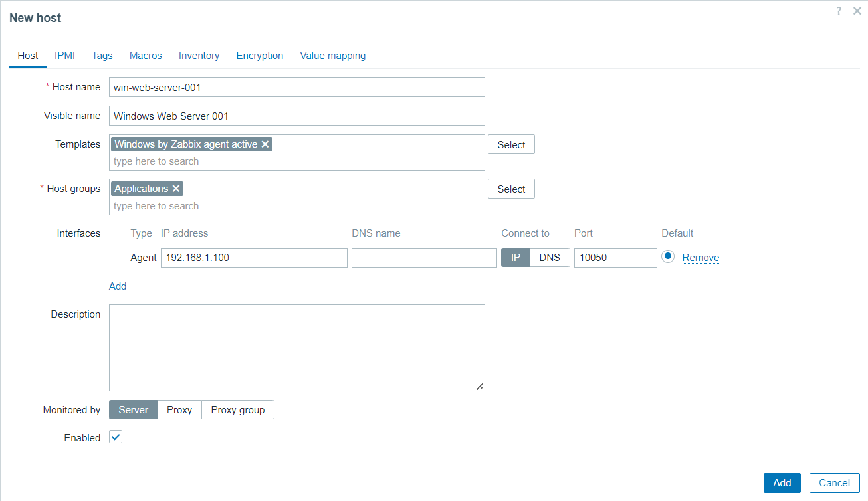This screenshot has height=501, width=868.
Task: Open Select button for Templates
Action: pyautogui.click(x=511, y=145)
